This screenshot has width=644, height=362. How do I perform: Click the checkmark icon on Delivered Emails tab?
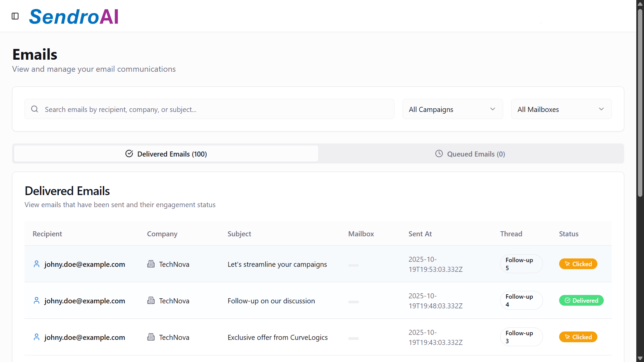click(x=129, y=154)
